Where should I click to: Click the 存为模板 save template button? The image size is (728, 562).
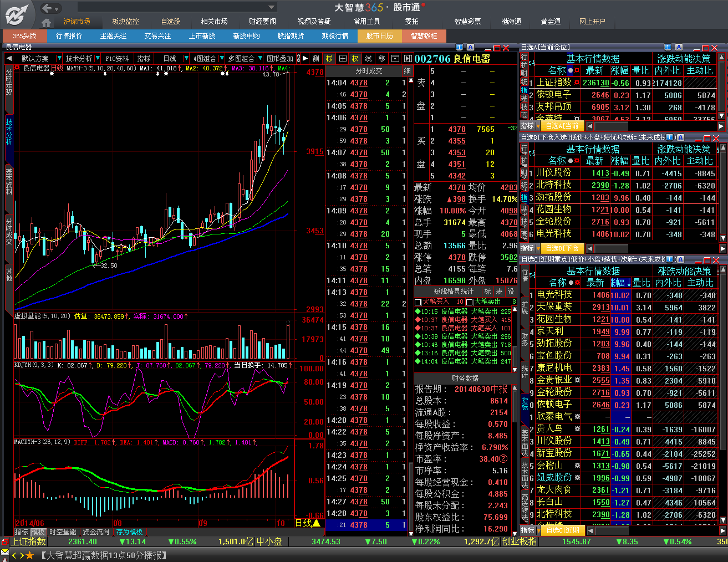point(129,532)
